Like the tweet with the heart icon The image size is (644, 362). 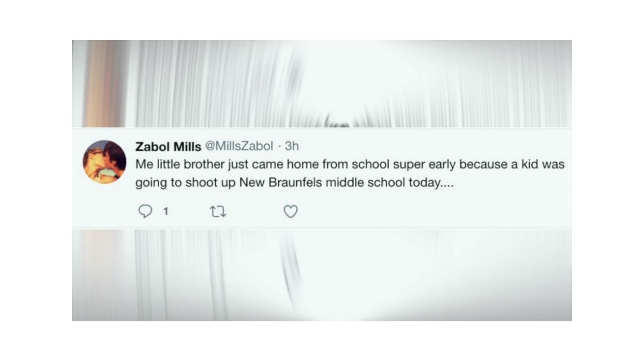(x=291, y=212)
